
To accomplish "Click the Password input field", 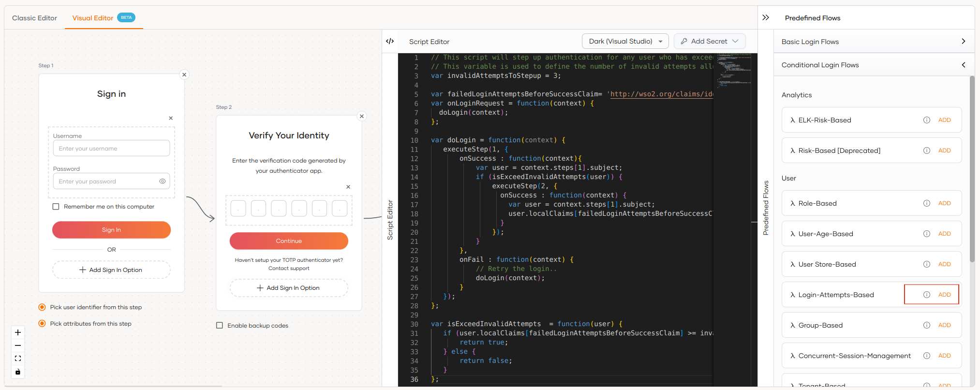I will tap(111, 181).
